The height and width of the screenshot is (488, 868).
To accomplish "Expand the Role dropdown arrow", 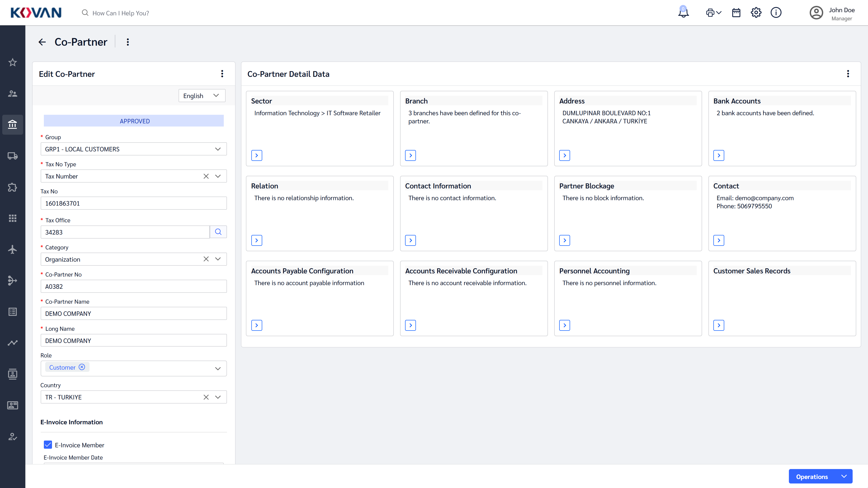I will [218, 369].
